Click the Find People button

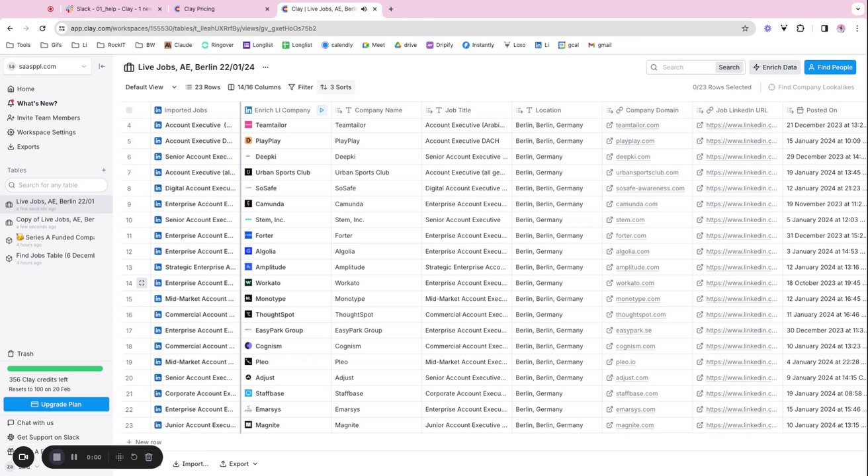(830, 67)
